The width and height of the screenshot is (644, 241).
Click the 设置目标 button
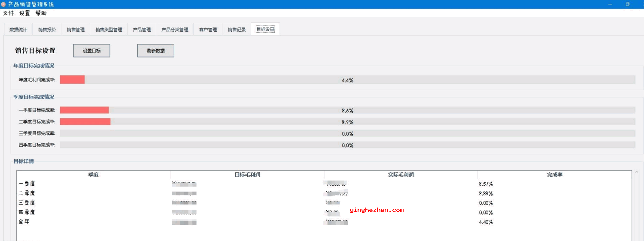(x=92, y=51)
